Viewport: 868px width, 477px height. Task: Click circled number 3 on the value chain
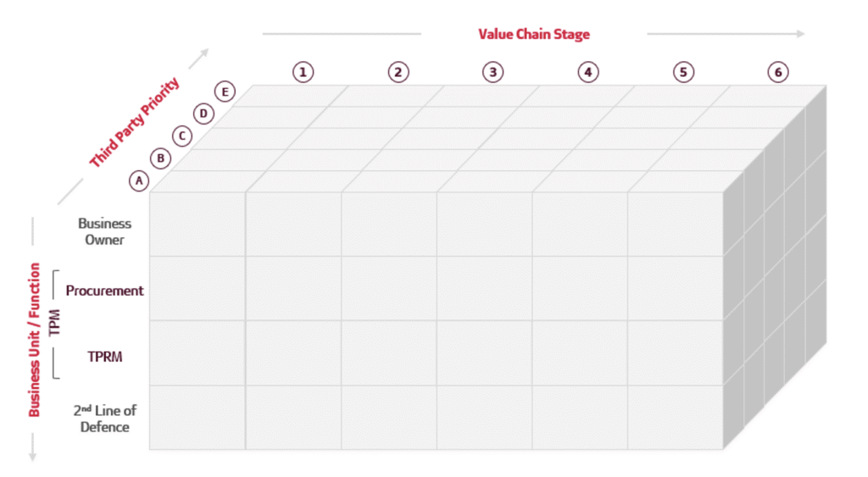coord(493,72)
